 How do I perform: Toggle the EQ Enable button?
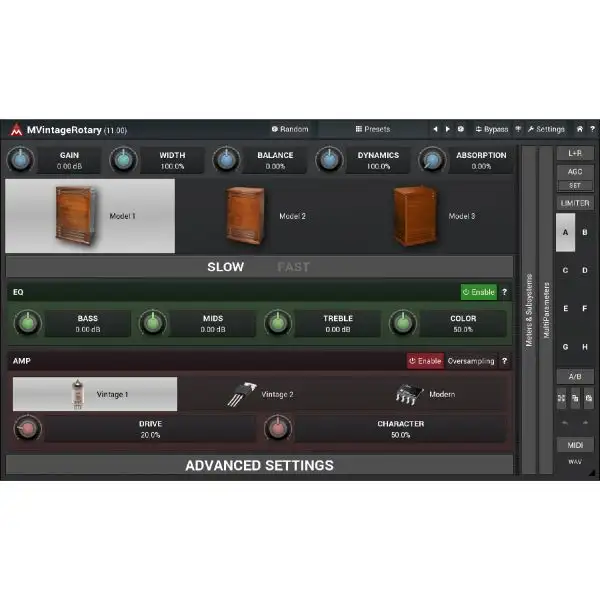click(478, 292)
